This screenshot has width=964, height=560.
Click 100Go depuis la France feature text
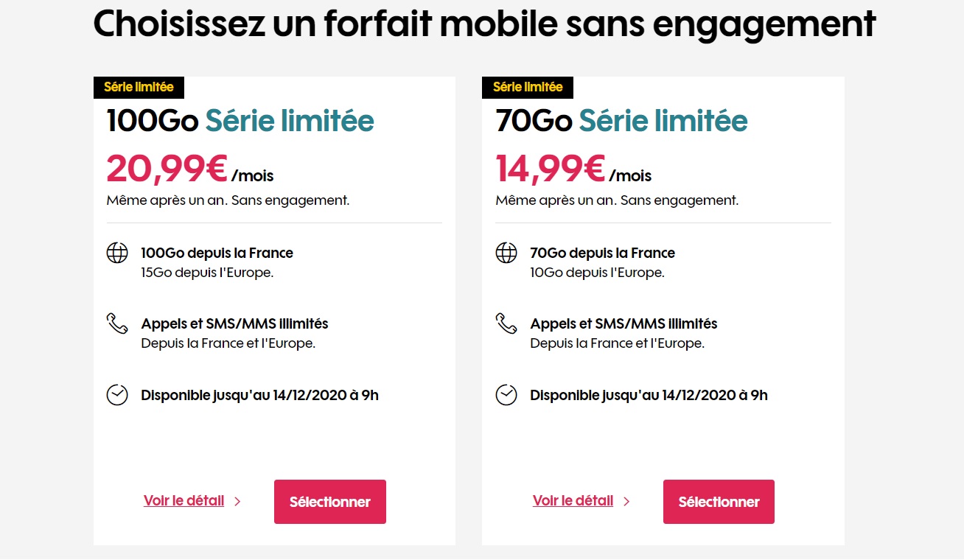tap(217, 253)
